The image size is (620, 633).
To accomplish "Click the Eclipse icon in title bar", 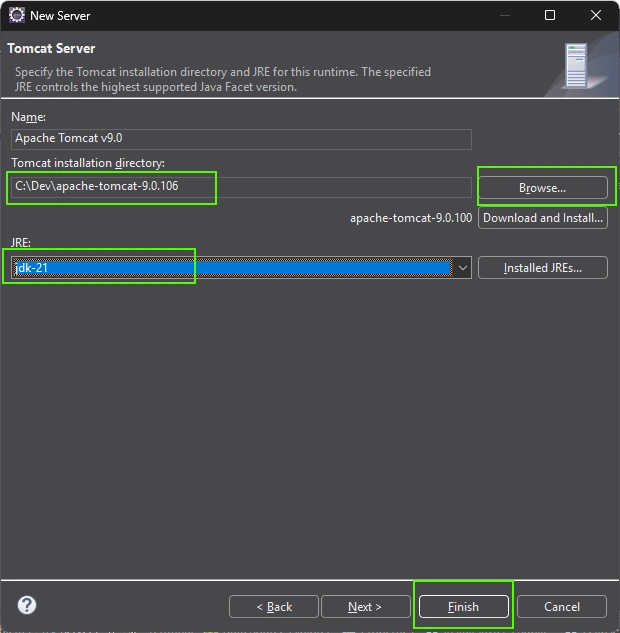I will coord(17,15).
